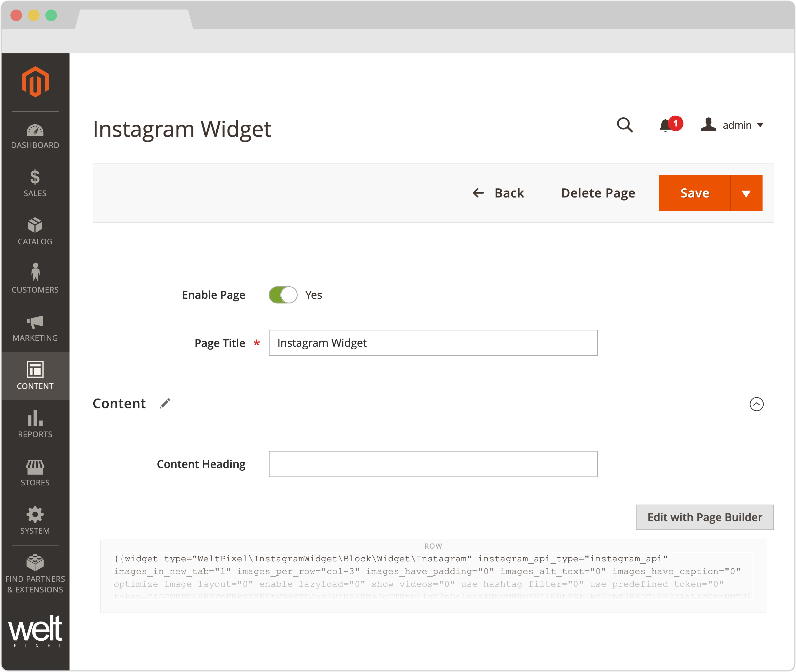Open the admin search magnifier

coord(625,125)
